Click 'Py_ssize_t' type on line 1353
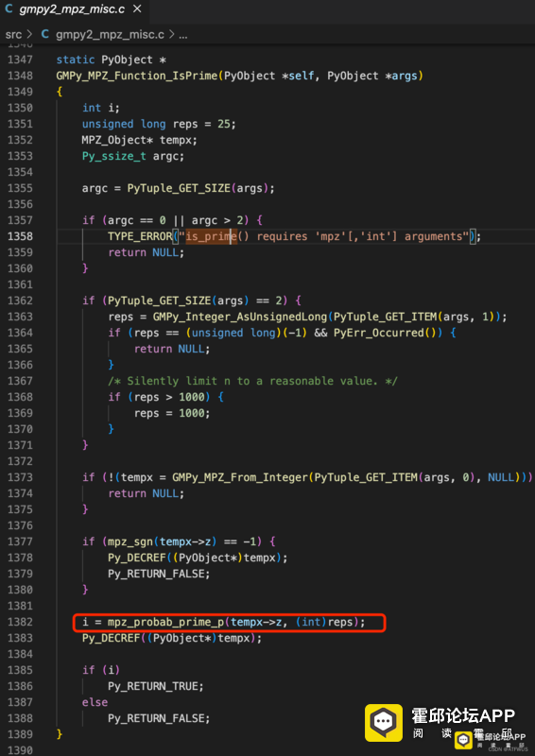 pos(113,156)
